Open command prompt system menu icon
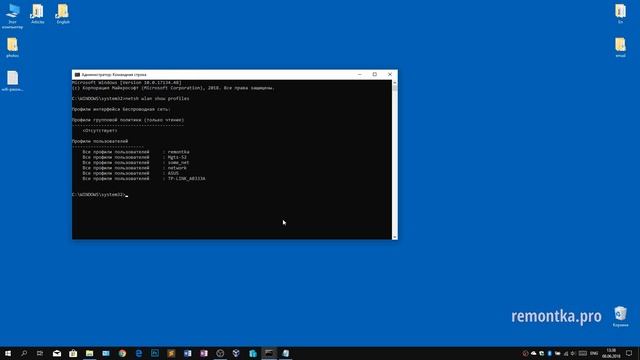 [x=77, y=75]
